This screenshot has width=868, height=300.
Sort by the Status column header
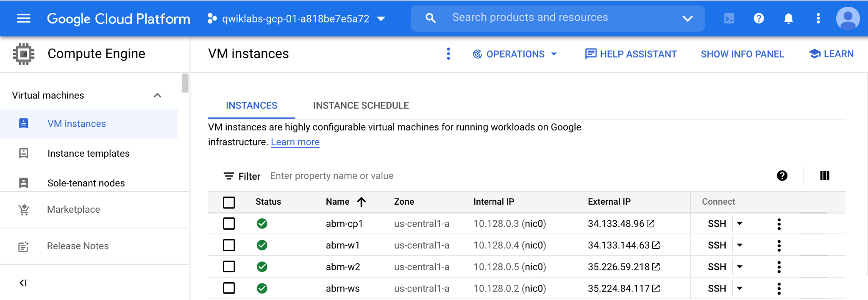click(268, 202)
